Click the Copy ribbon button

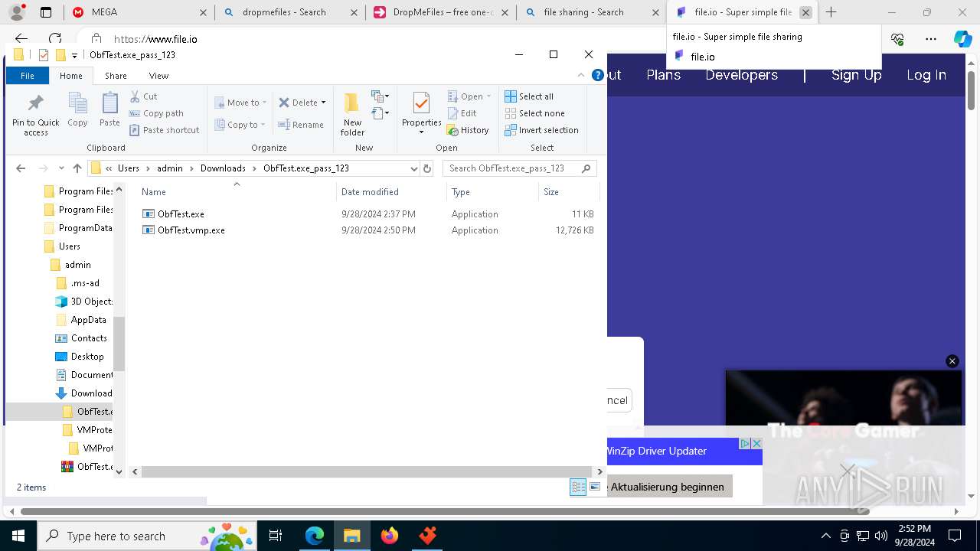click(77, 110)
